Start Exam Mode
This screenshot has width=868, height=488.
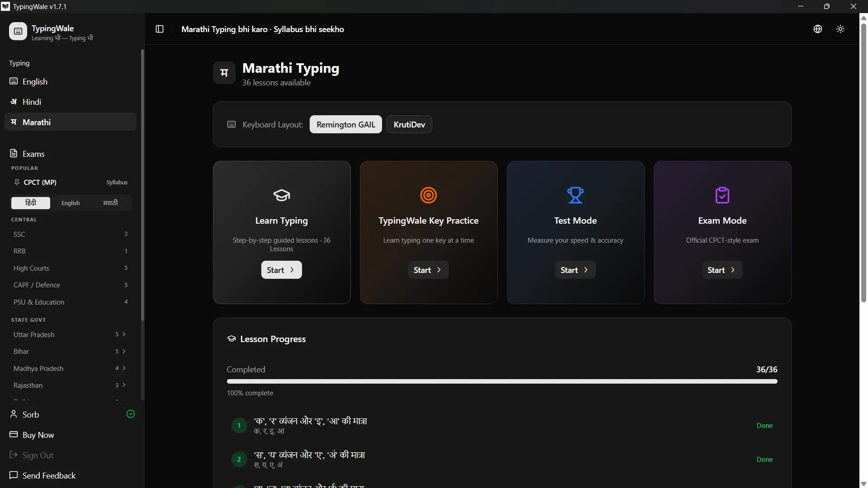pyautogui.click(x=722, y=270)
